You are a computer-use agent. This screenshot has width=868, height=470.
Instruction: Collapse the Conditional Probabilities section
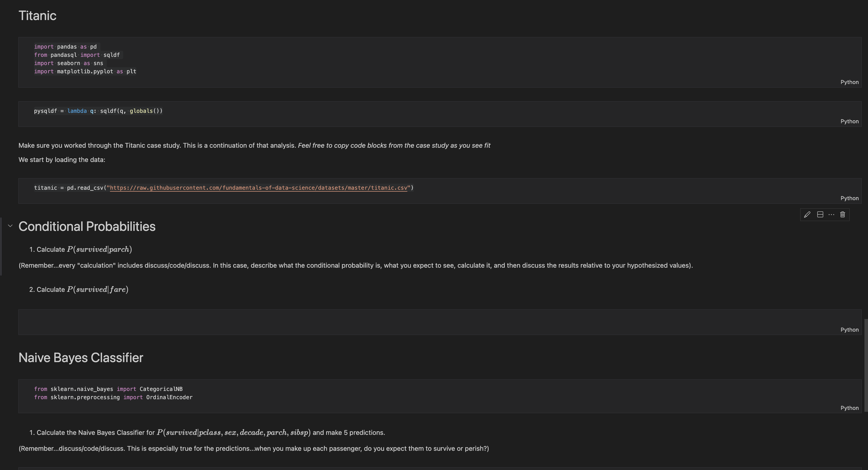[10, 226]
